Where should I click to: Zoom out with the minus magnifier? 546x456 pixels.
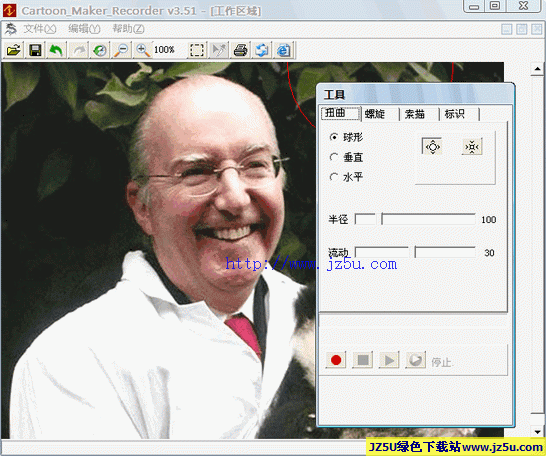click(x=121, y=50)
